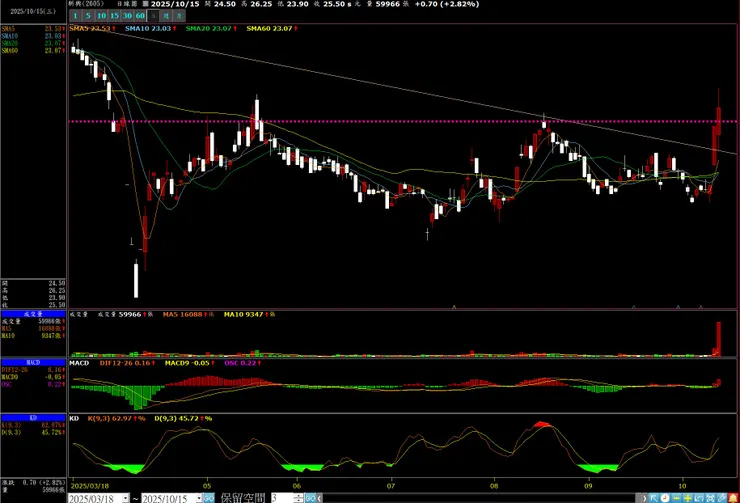Image resolution: width=740 pixels, height=503 pixels.
Task: Click the minus zoom-out icon
Action: [677, 497]
